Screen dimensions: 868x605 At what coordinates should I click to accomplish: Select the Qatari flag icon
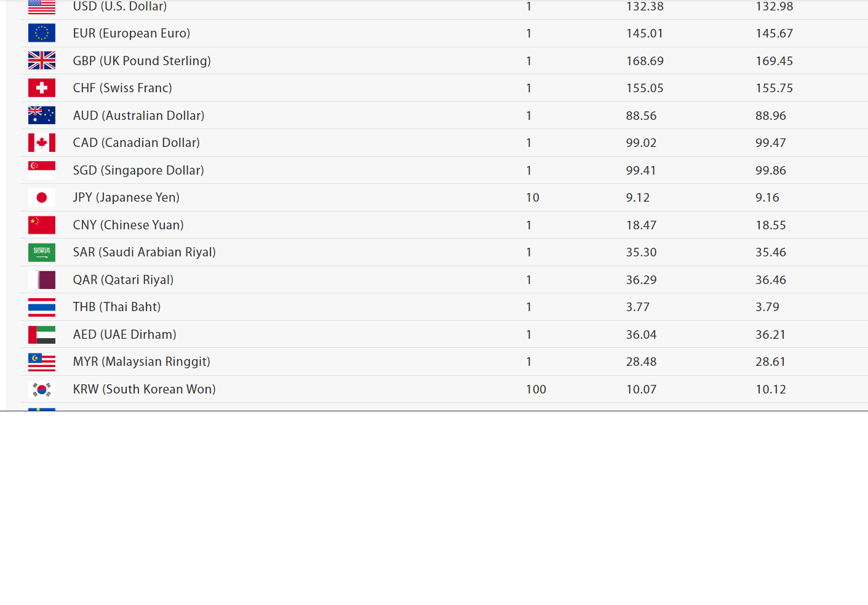tap(42, 280)
